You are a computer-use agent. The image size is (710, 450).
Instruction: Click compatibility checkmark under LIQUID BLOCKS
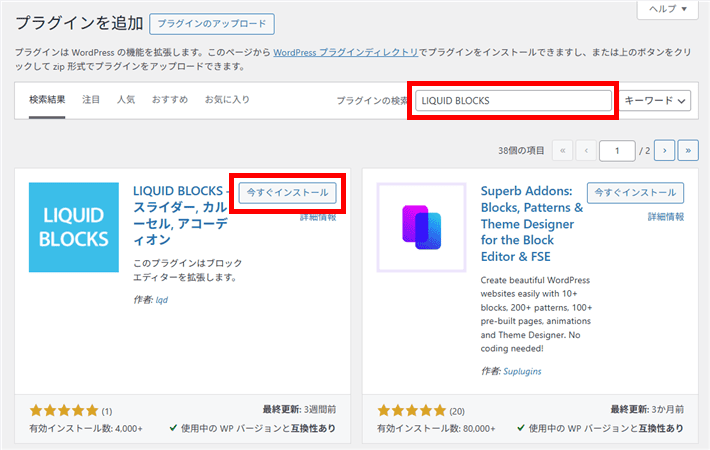[173, 428]
